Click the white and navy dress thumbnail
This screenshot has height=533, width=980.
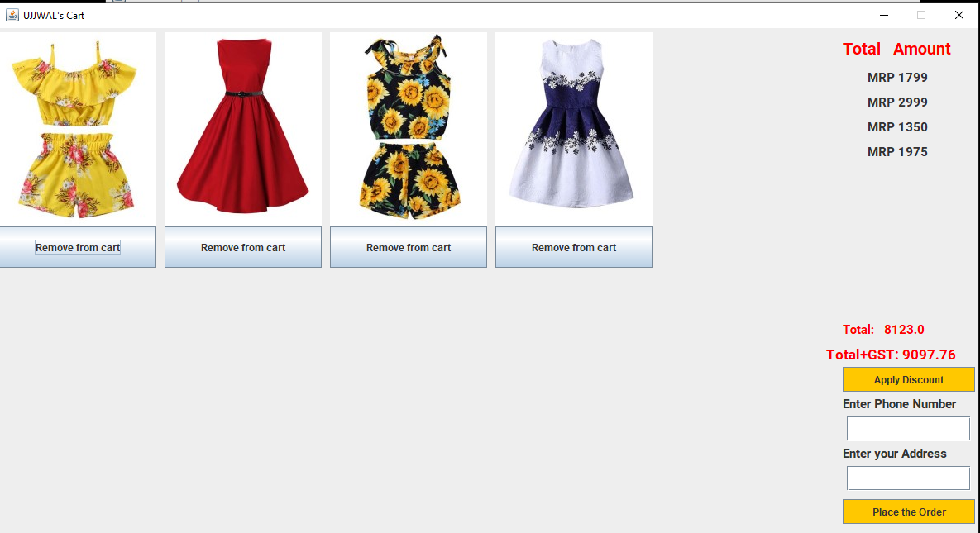[x=573, y=128]
